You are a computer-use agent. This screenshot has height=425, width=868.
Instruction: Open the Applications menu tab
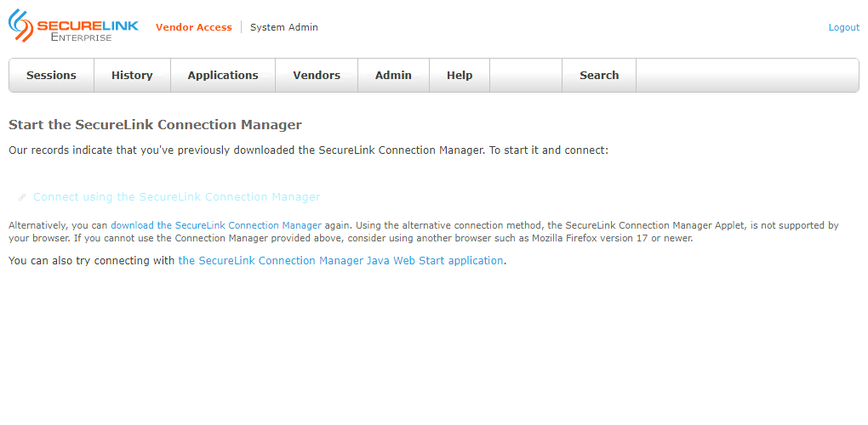[x=223, y=76]
